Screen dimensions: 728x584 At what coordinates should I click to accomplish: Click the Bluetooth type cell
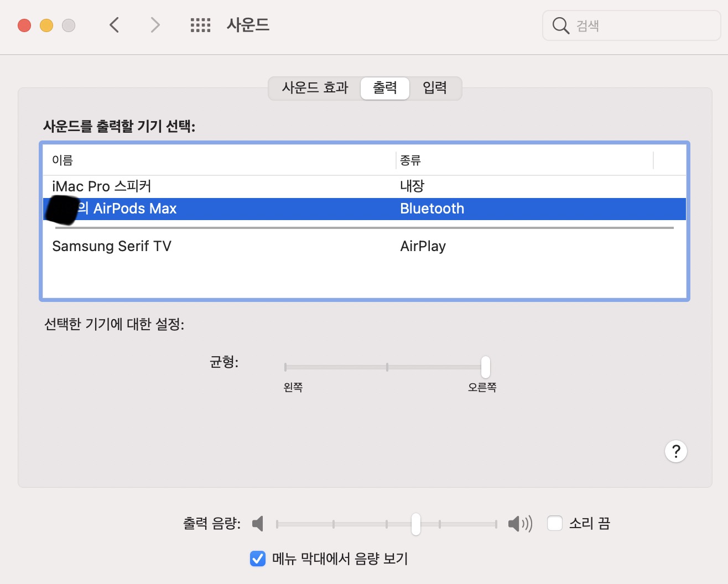pos(432,208)
